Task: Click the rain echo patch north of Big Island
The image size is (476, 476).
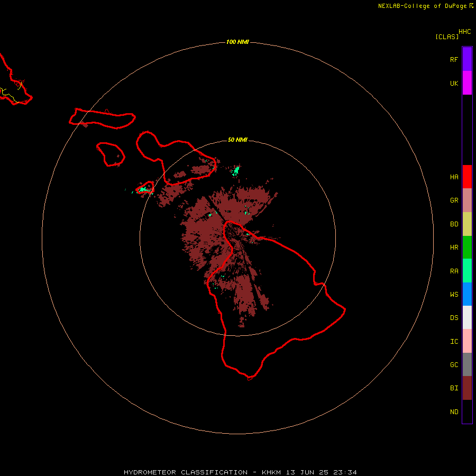Action: (x=236, y=171)
